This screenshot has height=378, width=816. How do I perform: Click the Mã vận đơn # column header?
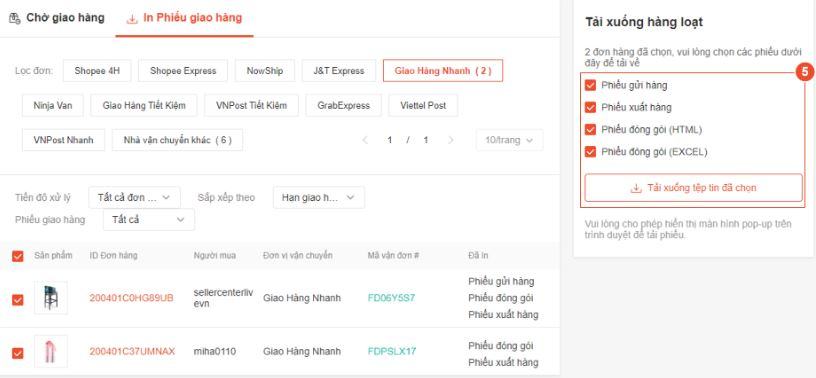click(393, 256)
